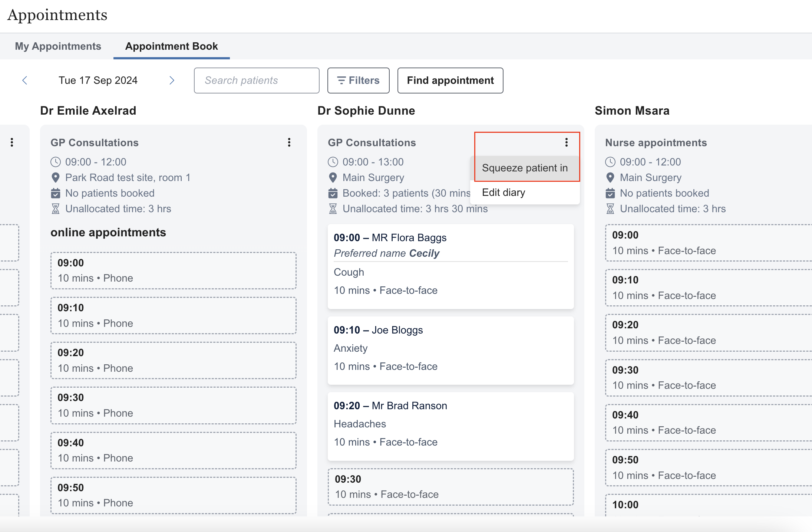Switch to the My Appointments tab

58,46
